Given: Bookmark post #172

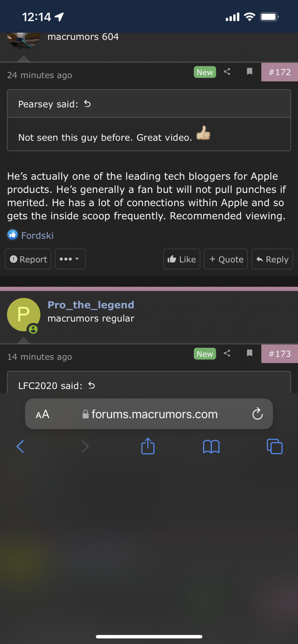Looking at the screenshot, I should tap(249, 71).
